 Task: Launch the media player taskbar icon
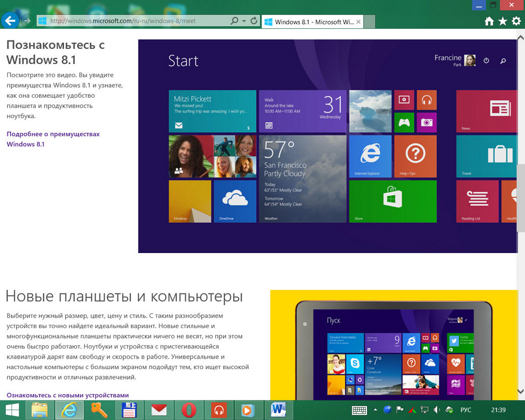[x=248, y=410]
